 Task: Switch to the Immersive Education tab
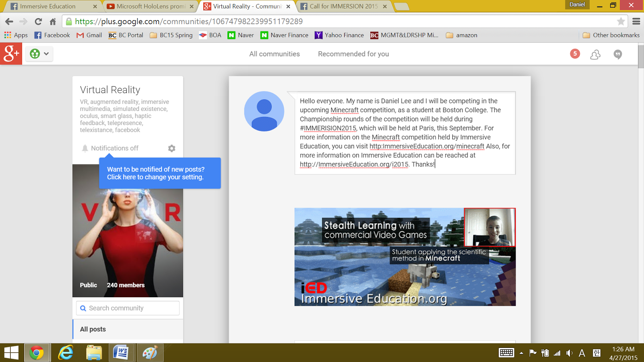(53, 6)
